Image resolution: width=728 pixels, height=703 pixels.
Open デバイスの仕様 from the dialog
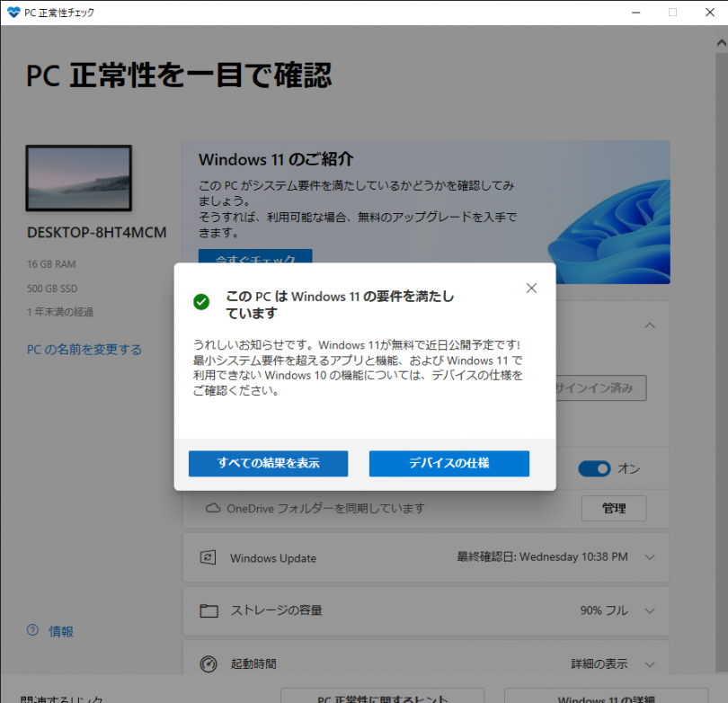pos(449,463)
